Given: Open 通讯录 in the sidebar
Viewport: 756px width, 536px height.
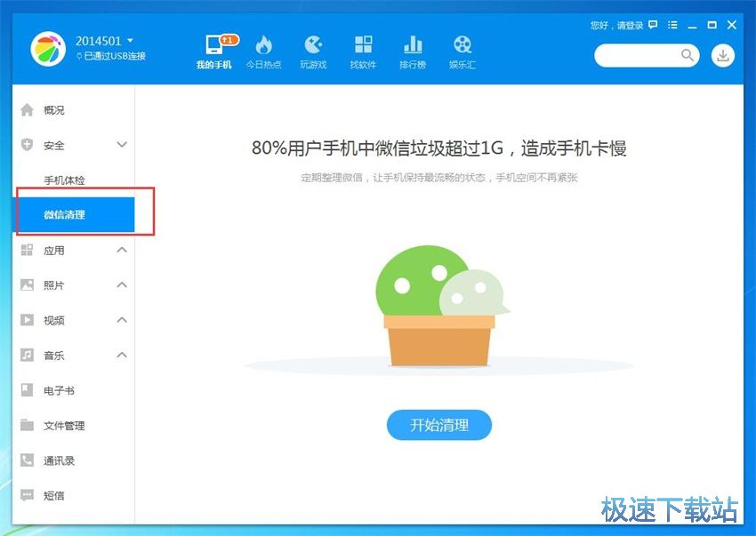Looking at the screenshot, I should 73,460.
